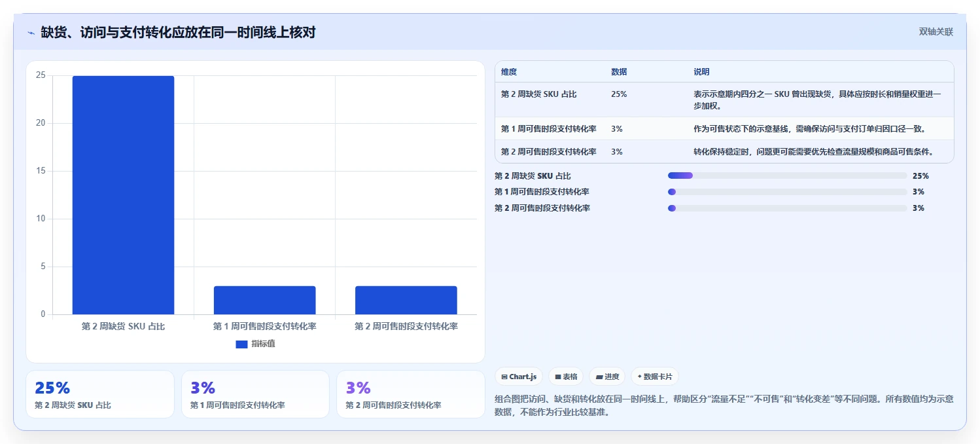The height and width of the screenshot is (444, 980).
Task: Click the table row 第 1 周可售时段支付转化率
Action: click(x=724, y=128)
